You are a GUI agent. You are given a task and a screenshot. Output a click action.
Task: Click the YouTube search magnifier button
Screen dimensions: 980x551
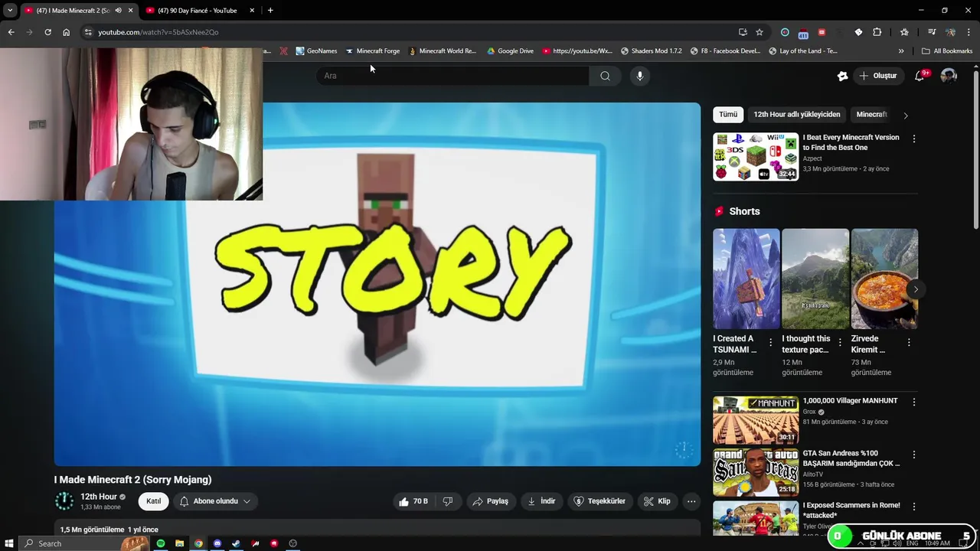(605, 76)
